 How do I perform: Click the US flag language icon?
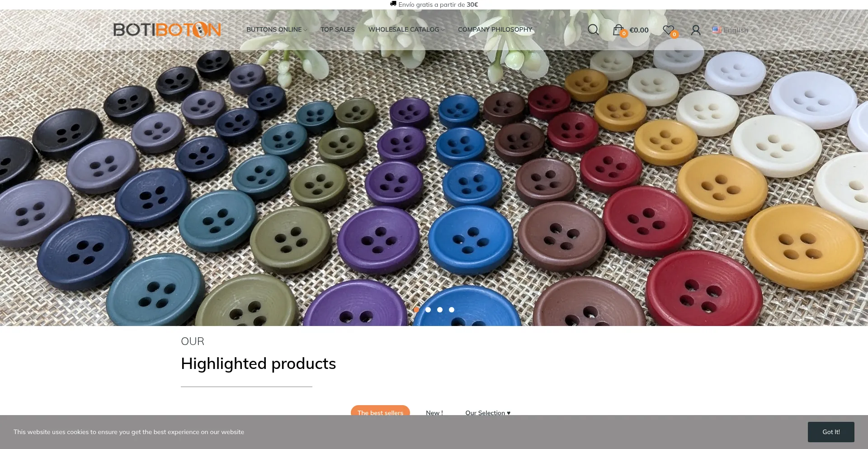tap(717, 30)
